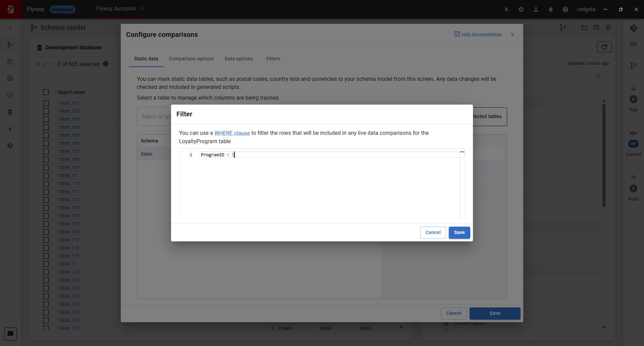Open the Select or type table dropdown

pyautogui.click(x=154, y=117)
